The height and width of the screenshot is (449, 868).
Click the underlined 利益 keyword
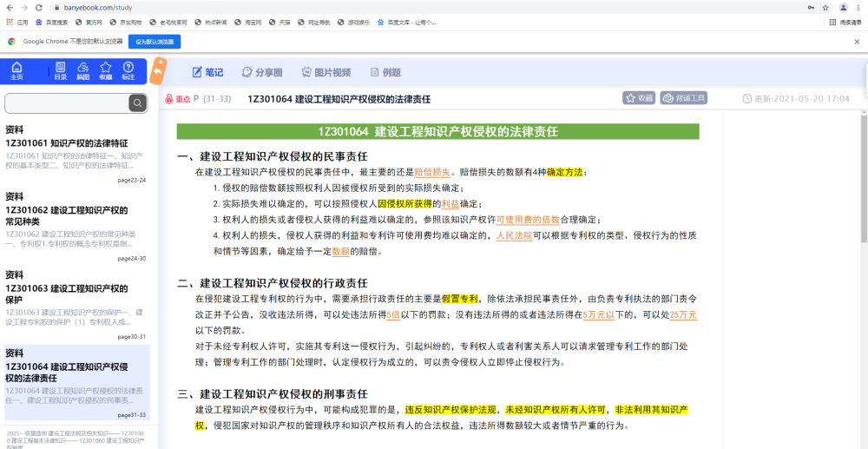(450, 203)
